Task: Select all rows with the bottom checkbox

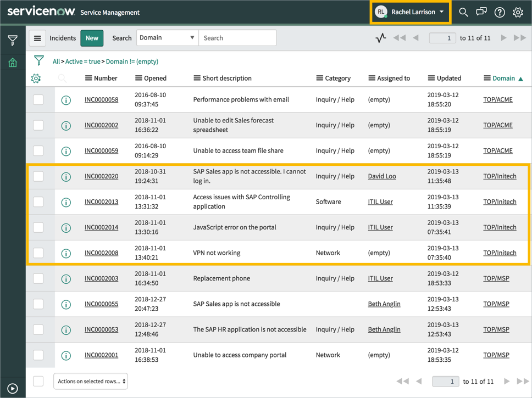Action: tap(38, 381)
